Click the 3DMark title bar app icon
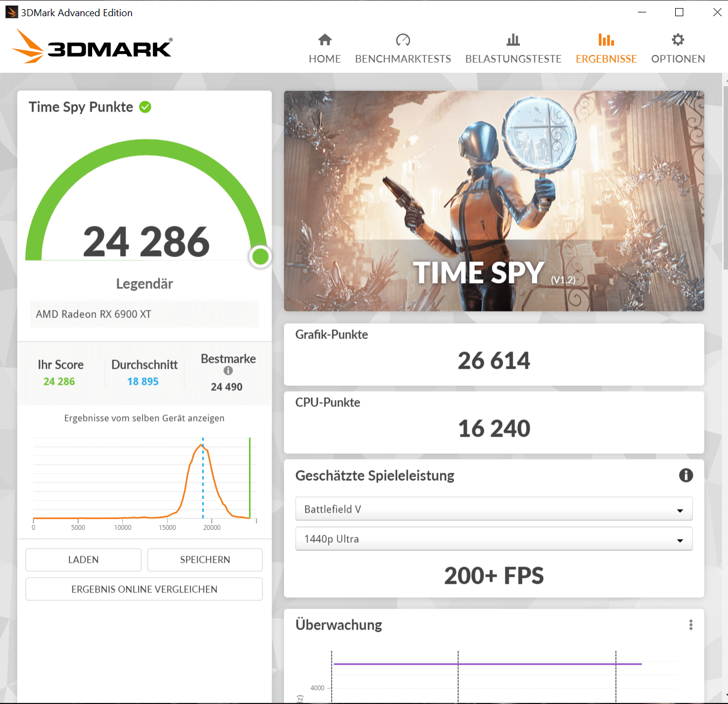Viewport: 728px width, 704px height. pos(12,12)
